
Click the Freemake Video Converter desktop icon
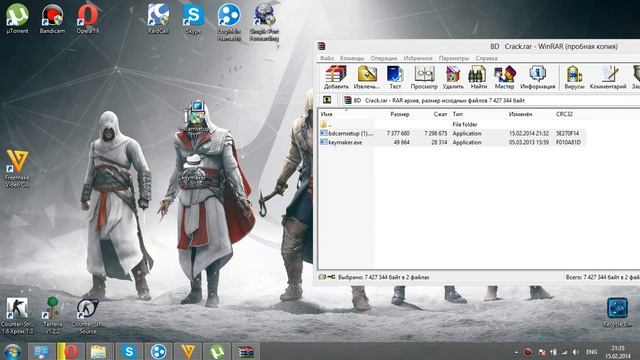pos(17,169)
